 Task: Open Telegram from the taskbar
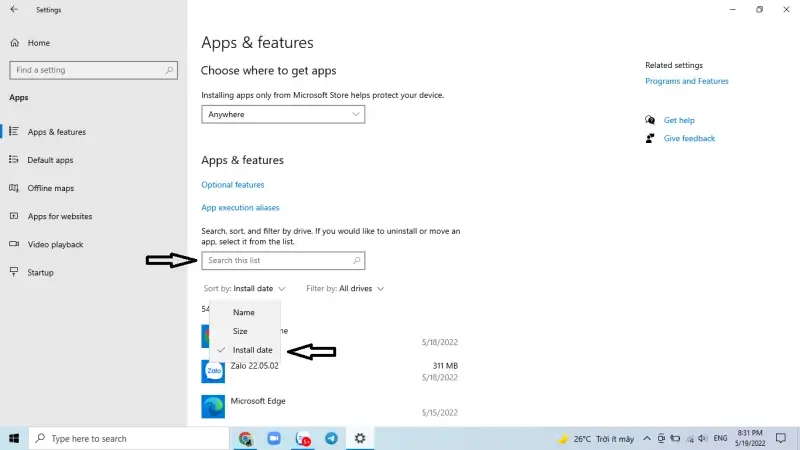331,438
